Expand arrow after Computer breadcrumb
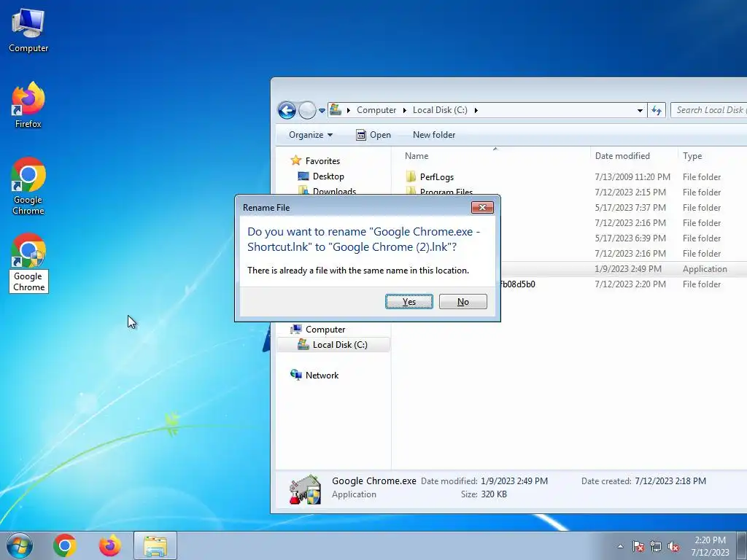The width and height of the screenshot is (747, 560). [x=404, y=110]
